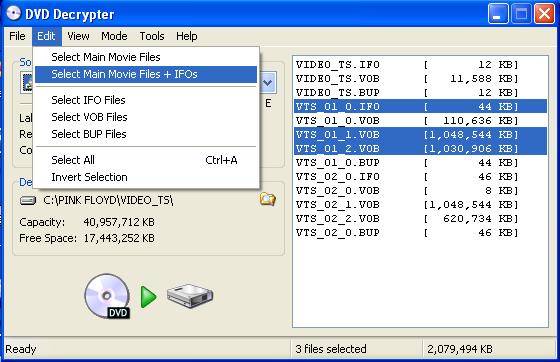Open the destination folder browse icon

pyautogui.click(x=268, y=199)
